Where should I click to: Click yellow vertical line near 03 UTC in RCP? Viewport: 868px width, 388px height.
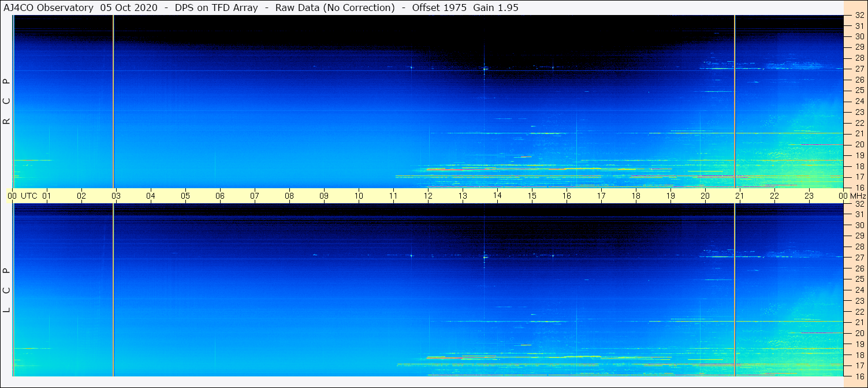113,102
